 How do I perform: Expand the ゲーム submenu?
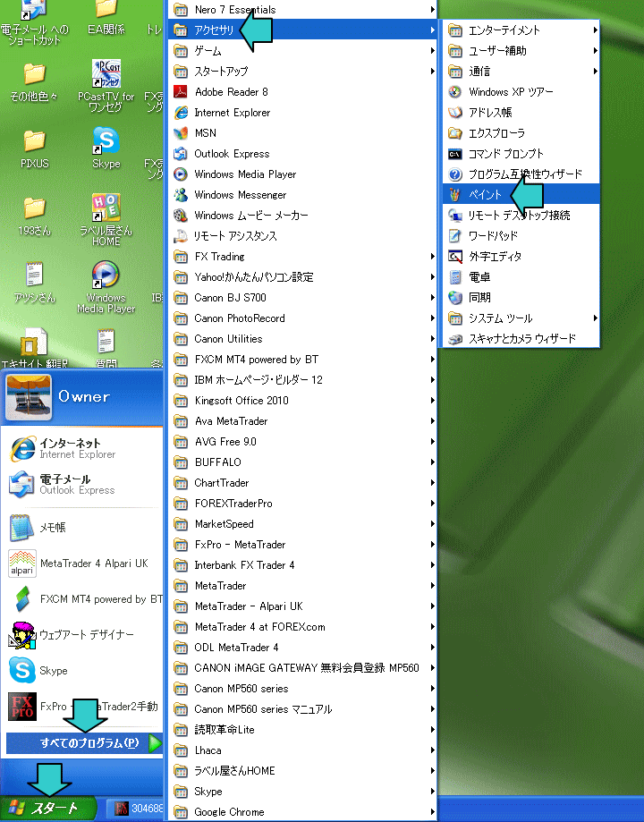[302, 50]
